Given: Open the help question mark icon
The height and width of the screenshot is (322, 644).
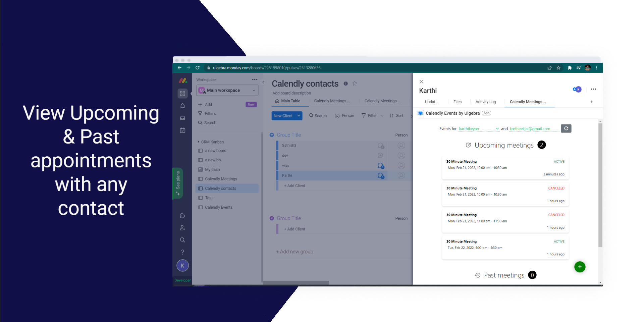Looking at the screenshot, I should click(182, 252).
